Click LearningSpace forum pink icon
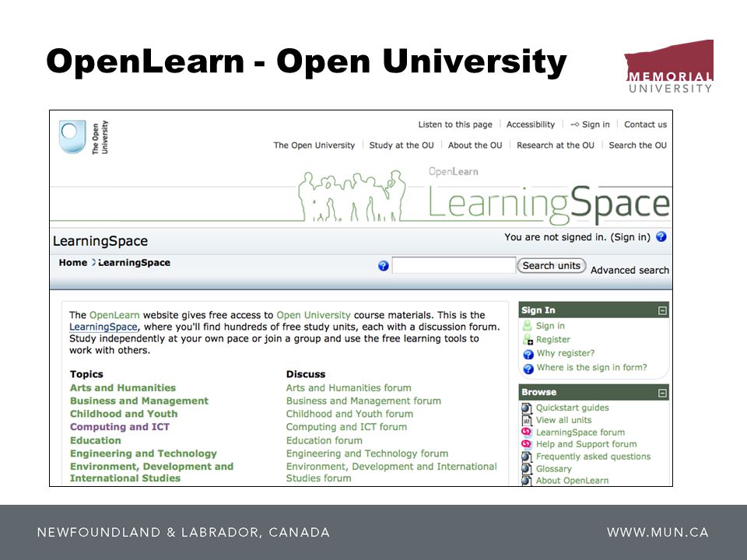This screenshot has width=747, height=560. click(527, 432)
